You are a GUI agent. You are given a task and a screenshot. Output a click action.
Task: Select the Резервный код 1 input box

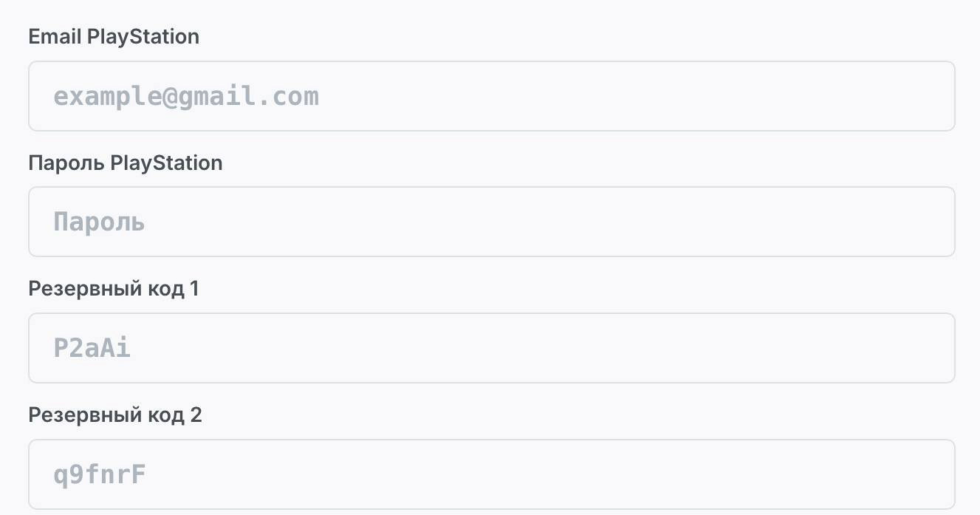click(492, 348)
